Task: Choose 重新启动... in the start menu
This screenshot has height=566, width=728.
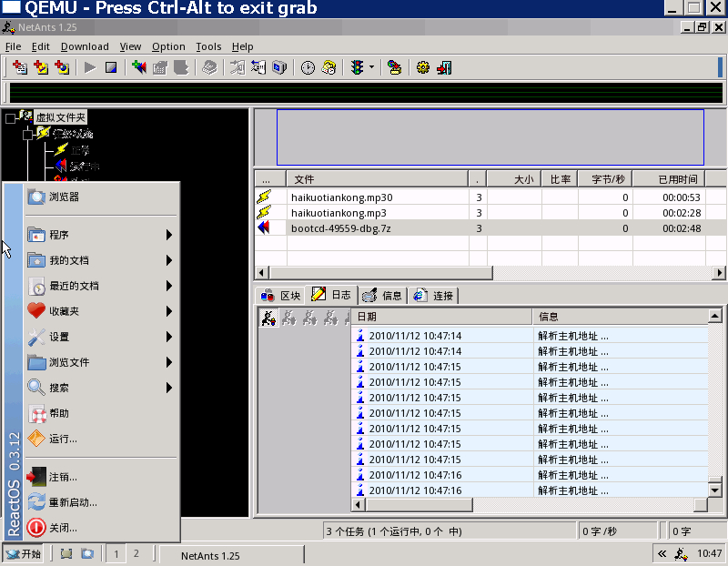Action: click(101, 502)
